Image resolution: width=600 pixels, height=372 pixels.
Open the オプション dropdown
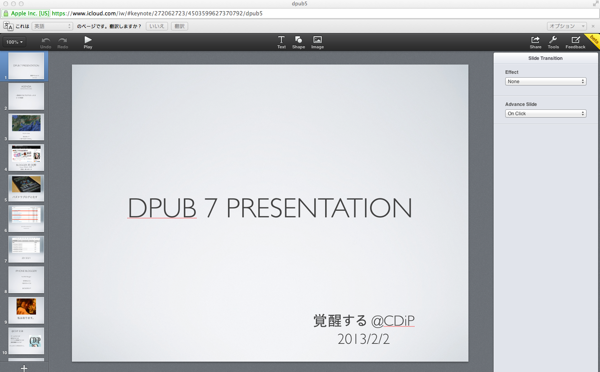click(566, 26)
